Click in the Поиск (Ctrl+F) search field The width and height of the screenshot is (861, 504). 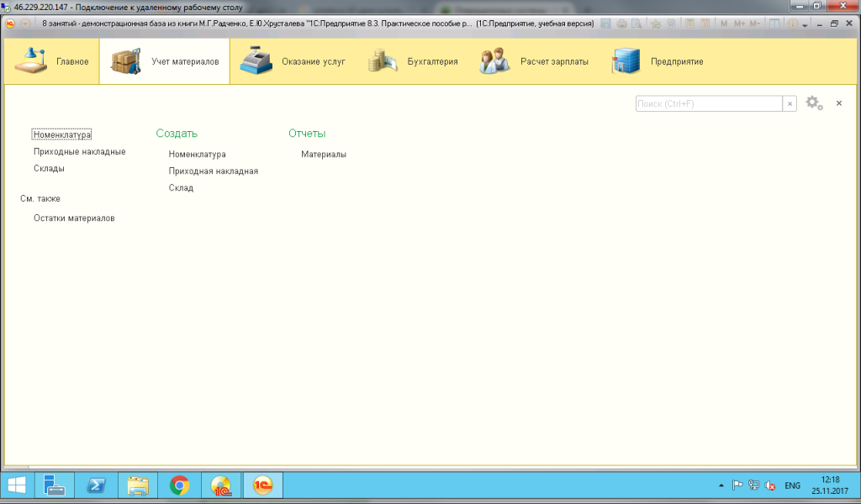click(x=709, y=103)
